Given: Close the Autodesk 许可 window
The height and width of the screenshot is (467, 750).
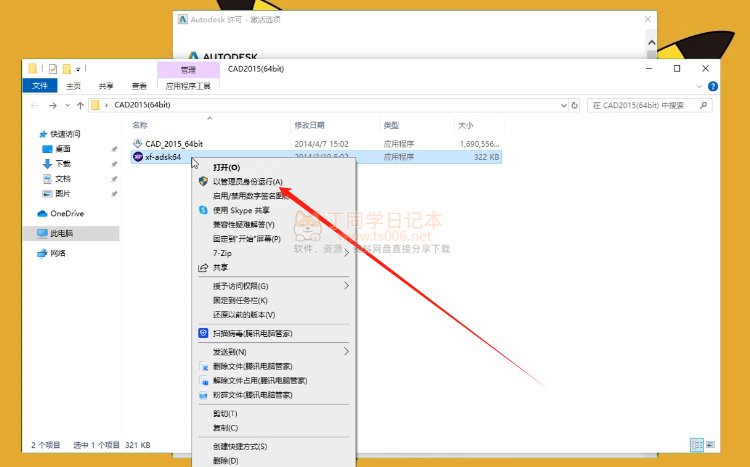Looking at the screenshot, I should (648, 19).
